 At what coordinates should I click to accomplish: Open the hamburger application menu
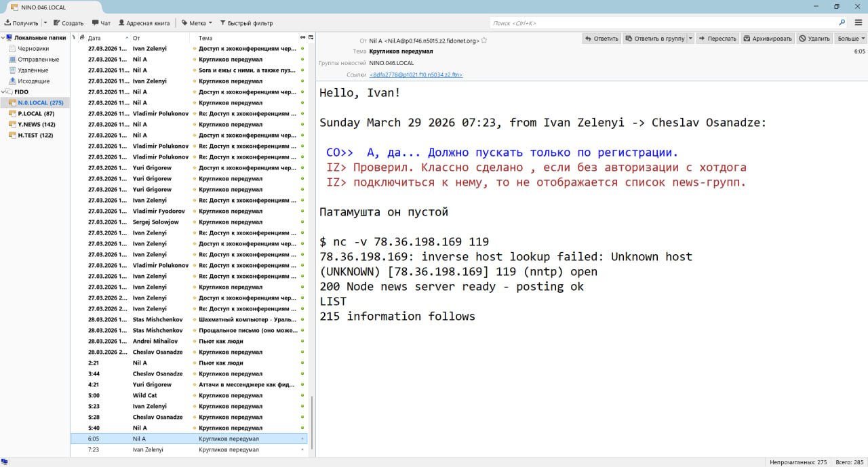tap(859, 23)
